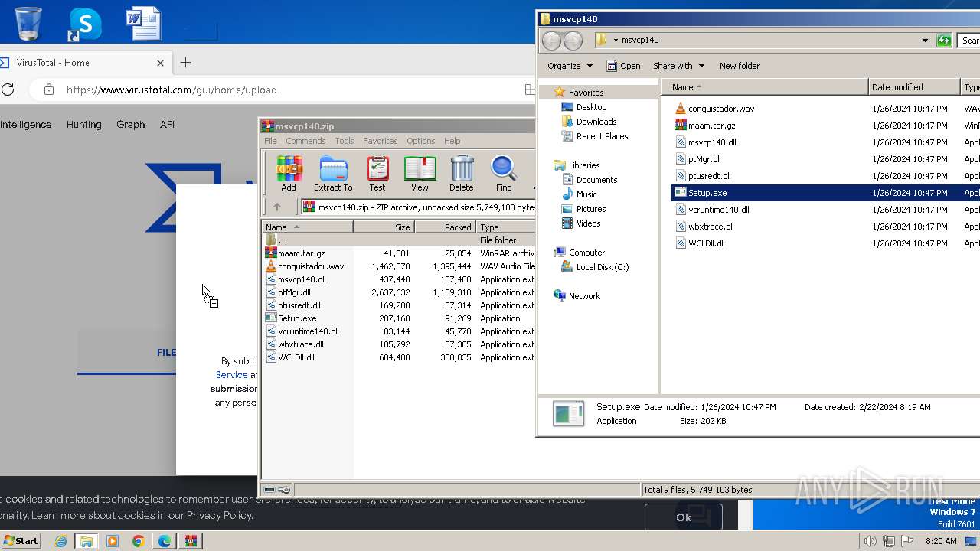The image size is (980, 551).
Task: Click Open button in Explorer toolbar
Action: point(623,66)
